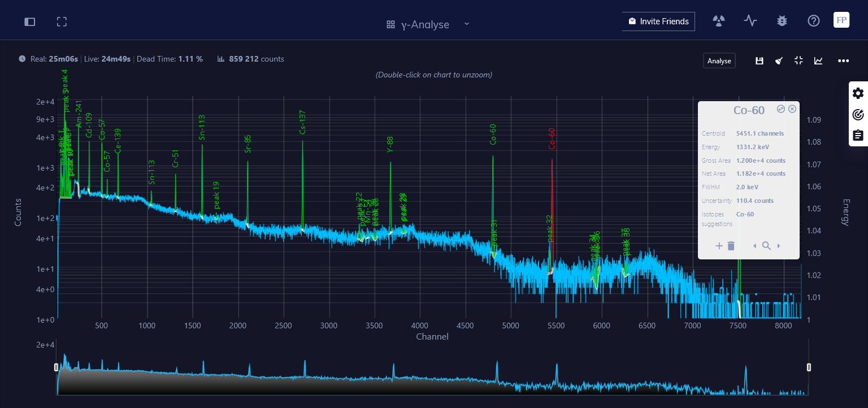Click the 5451.1 channels centroid value

click(760, 133)
